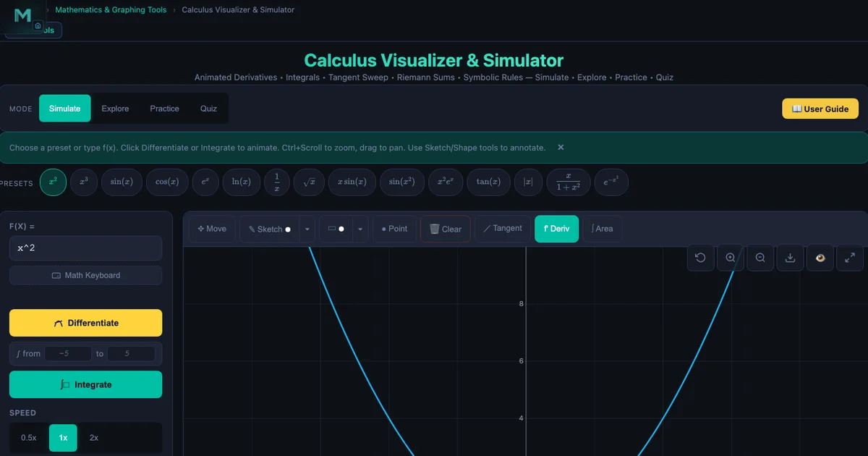Viewport: 868px width, 456px height.
Task: Dismiss the hint banner
Action: (561, 147)
